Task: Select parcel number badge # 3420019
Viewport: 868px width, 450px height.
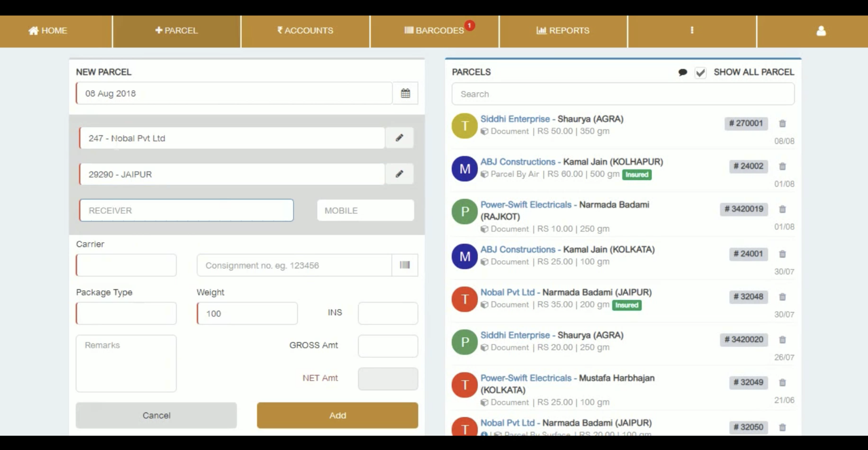Action: click(744, 209)
